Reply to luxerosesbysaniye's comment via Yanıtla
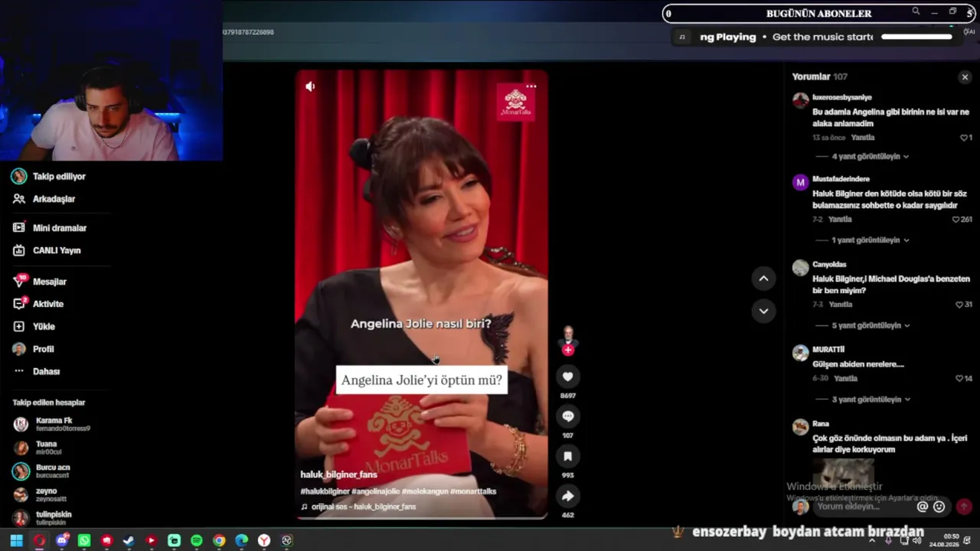Screen dimensions: 980x551 tap(863, 138)
